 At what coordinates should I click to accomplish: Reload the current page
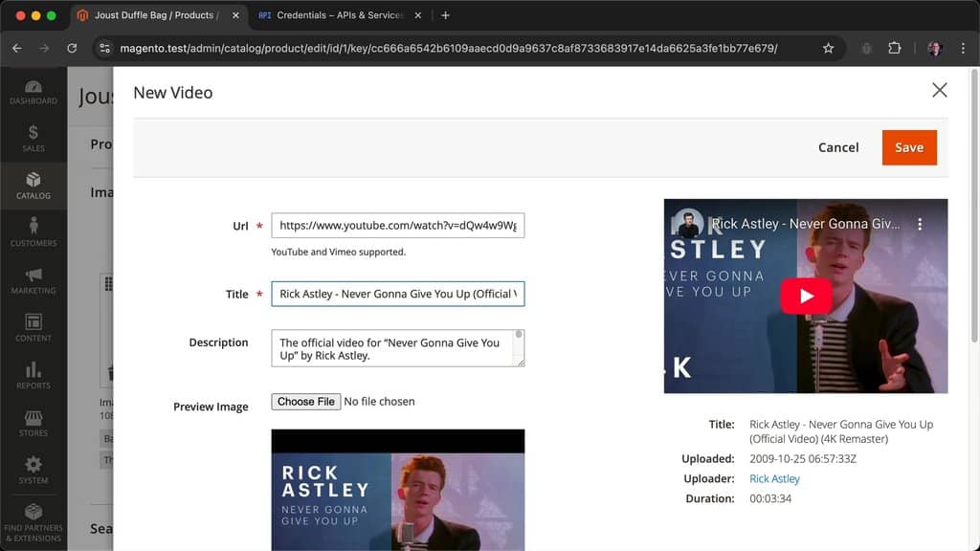tap(72, 48)
